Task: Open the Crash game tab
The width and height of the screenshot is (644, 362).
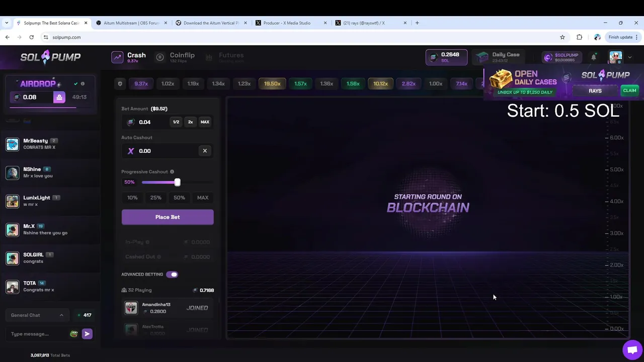Action: 129,57
